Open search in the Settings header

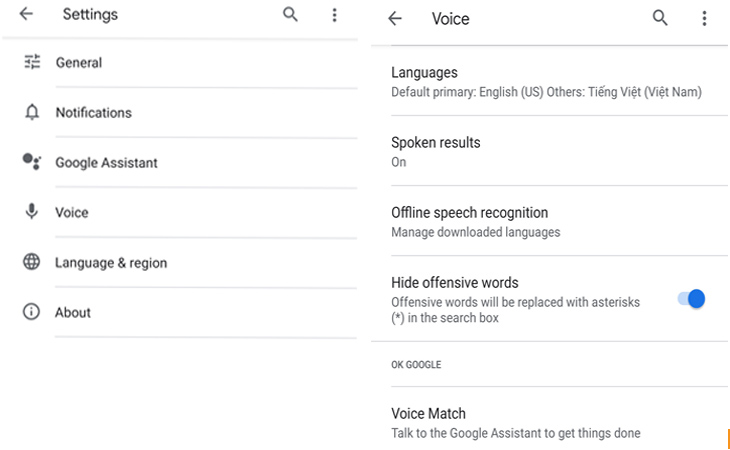(x=290, y=14)
